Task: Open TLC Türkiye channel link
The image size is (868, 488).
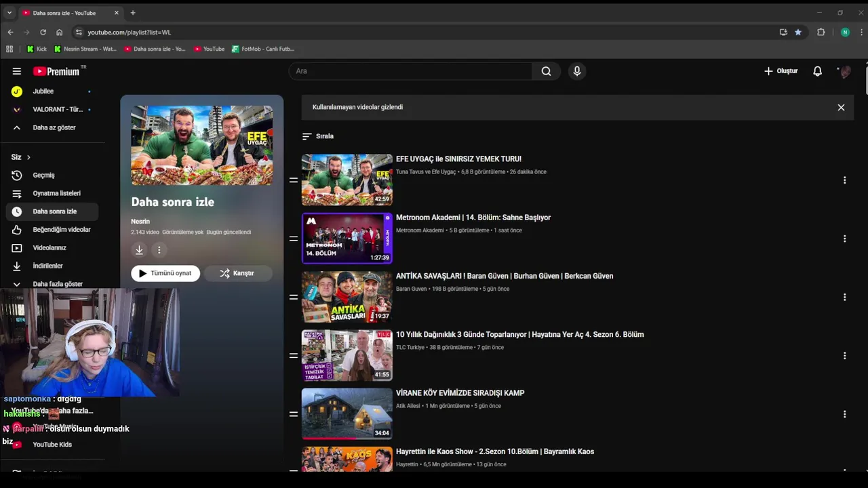Action: coord(410,348)
